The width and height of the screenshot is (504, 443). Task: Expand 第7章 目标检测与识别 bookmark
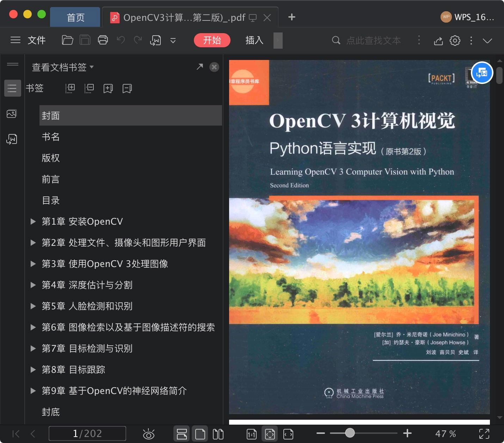pos(33,348)
